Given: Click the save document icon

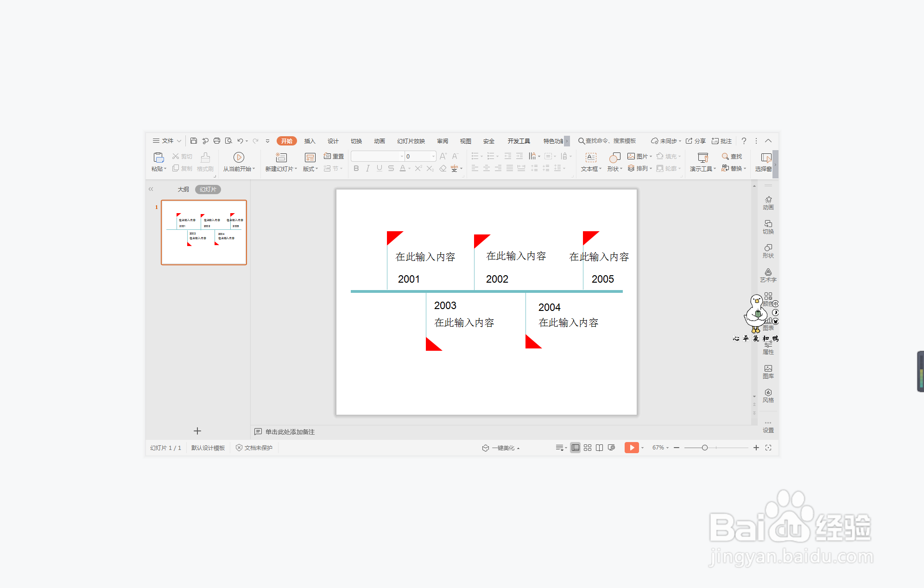Looking at the screenshot, I should 194,141.
